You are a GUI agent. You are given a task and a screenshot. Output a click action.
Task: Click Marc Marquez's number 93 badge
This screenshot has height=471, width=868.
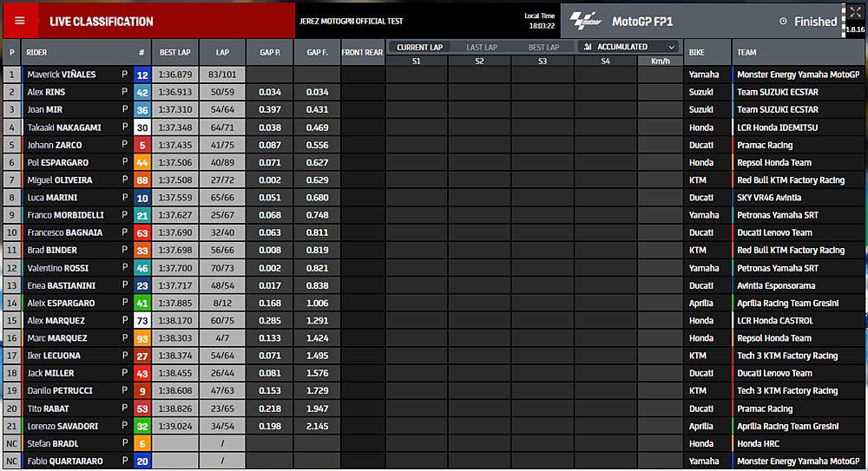(x=141, y=338)
